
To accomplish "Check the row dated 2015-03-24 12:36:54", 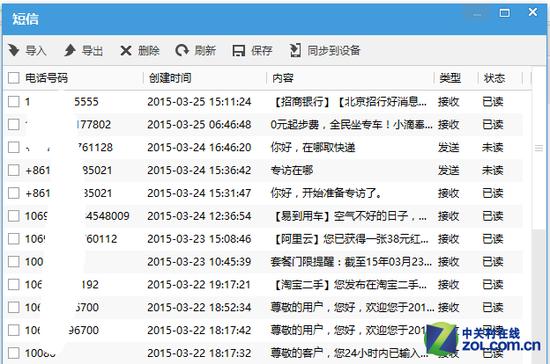I will (x=14, y=216).
